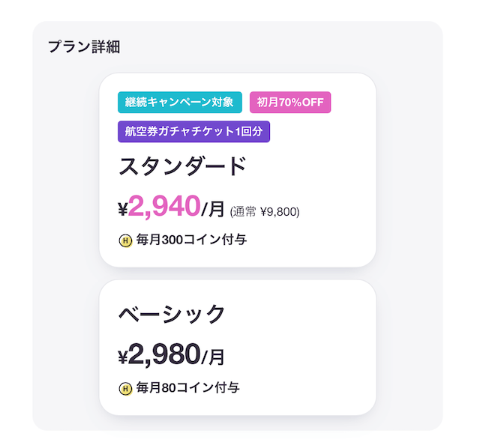
Task: Click the coin icon in Standard plan
Action: point(125,240)
